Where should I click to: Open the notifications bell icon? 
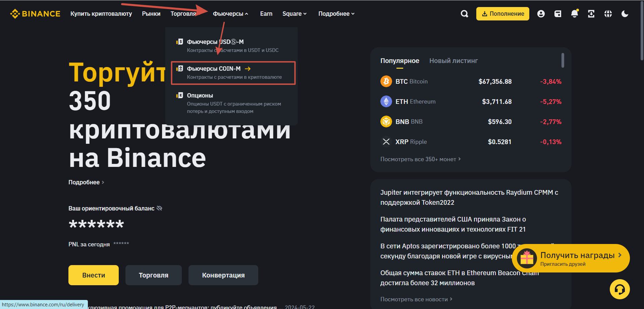574,14
